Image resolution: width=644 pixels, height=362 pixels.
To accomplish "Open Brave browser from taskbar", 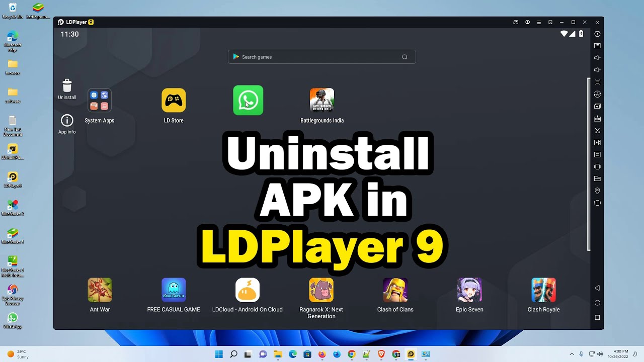I will coord(381,354).
